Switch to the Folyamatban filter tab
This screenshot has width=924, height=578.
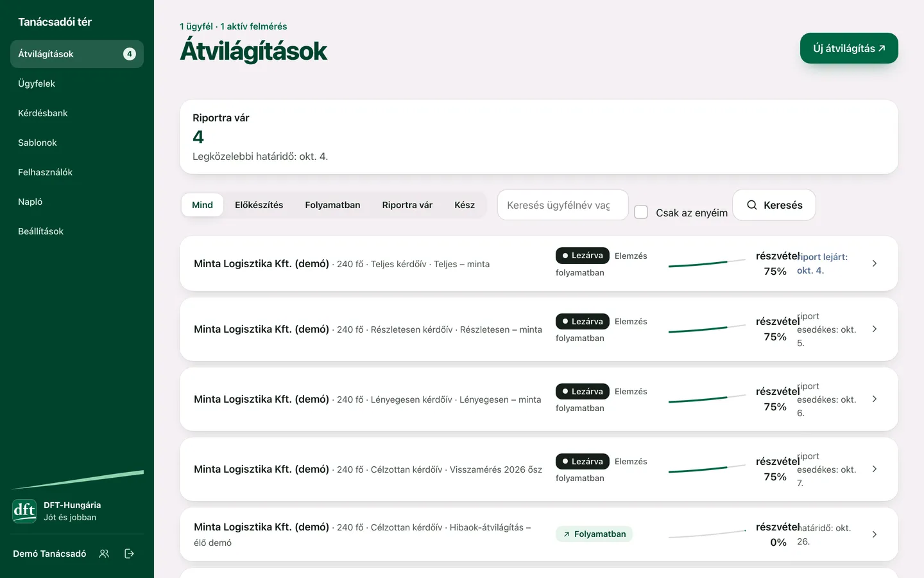[x=332, y=205]
